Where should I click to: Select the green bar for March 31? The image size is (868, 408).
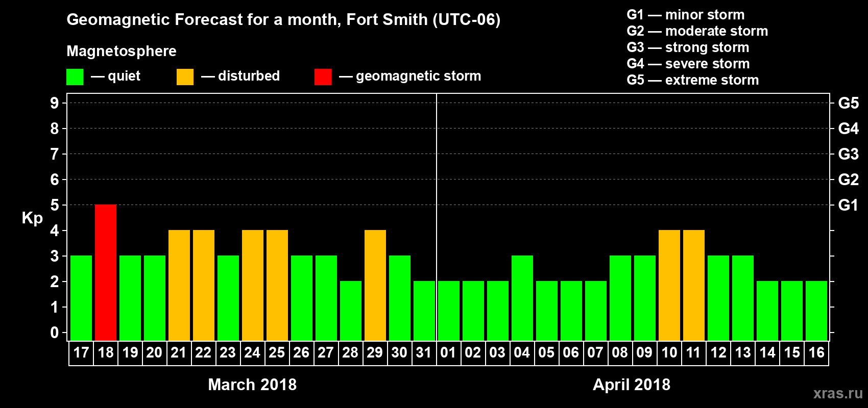coord(424,311)
